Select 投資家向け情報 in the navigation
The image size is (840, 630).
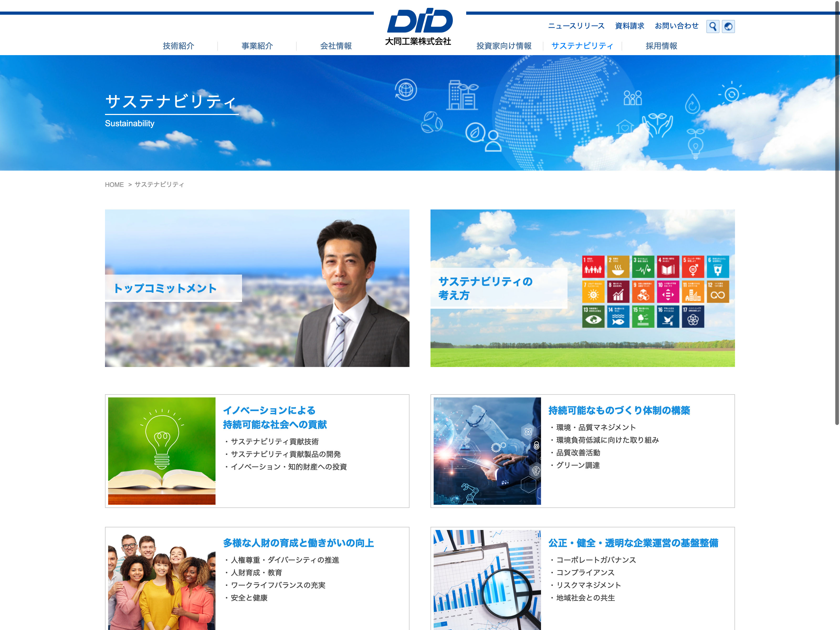click(x=503, y=46)
